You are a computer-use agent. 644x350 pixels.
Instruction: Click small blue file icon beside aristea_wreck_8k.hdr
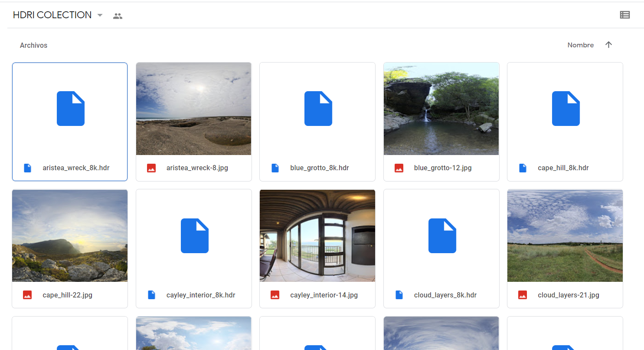(27, 168)
